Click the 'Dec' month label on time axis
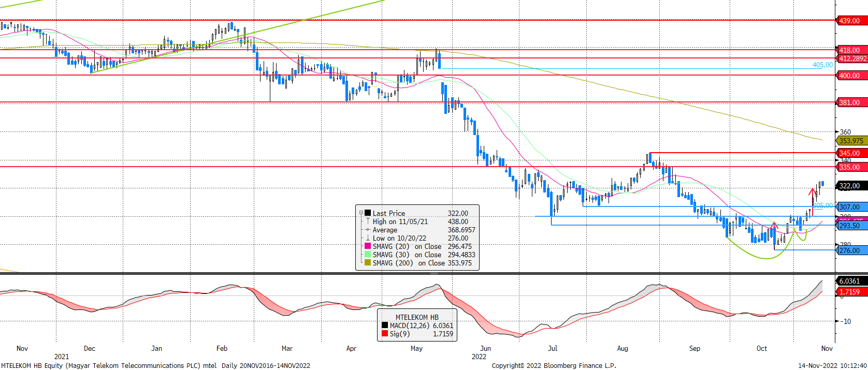Image resolution: width=868 pixels, height=370 pixels. (x=89, y=348)
